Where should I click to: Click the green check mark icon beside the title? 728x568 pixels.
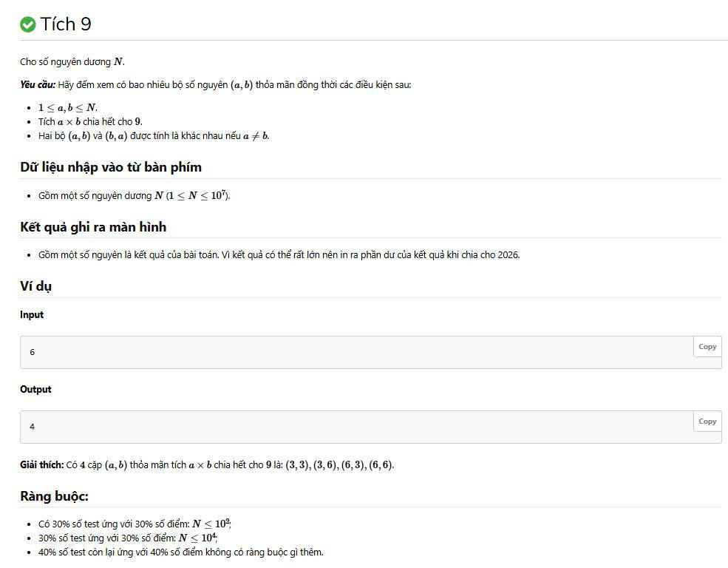[28, 24]
